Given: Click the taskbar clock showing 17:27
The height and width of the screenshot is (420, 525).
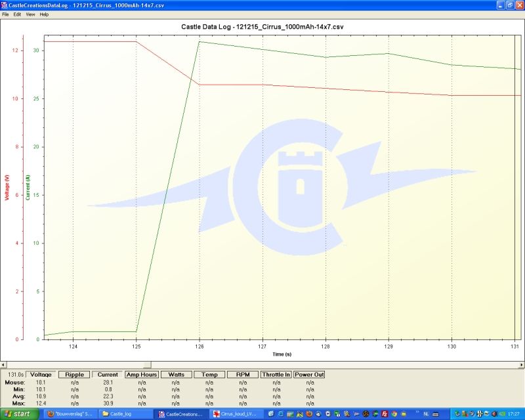Looking at the screenshot, I should [514, 414].
